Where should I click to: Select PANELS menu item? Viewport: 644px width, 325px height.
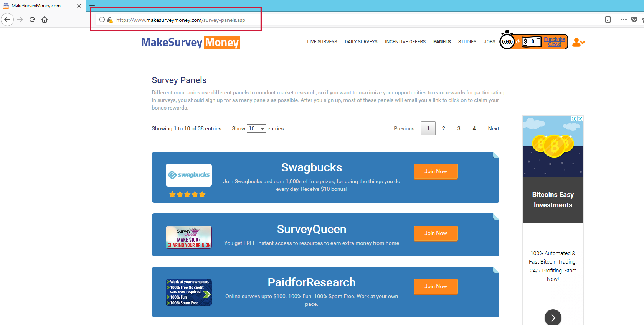(x=442, y=42)
